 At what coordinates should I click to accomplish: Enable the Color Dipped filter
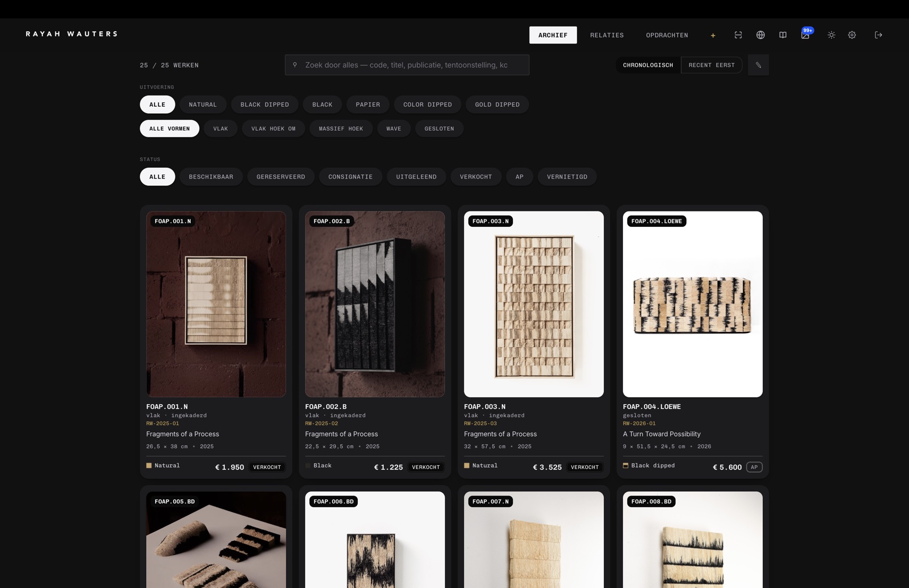pyautogui.click(x=427, y=105)
